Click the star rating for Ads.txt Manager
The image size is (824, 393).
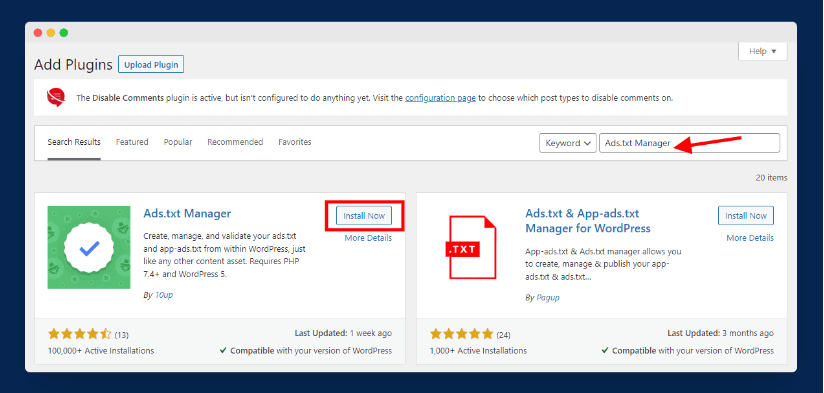pyautogui.click(x=79, y=334)
